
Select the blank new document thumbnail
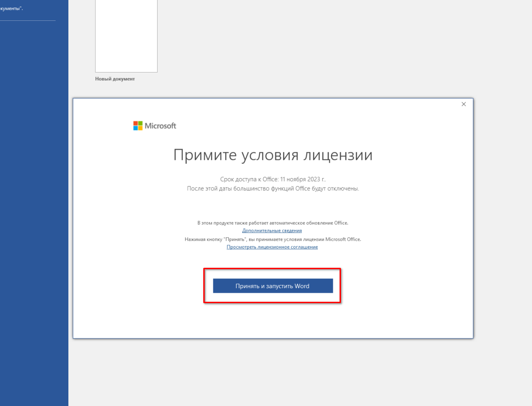pyautogui.click(x=126, y=36)
